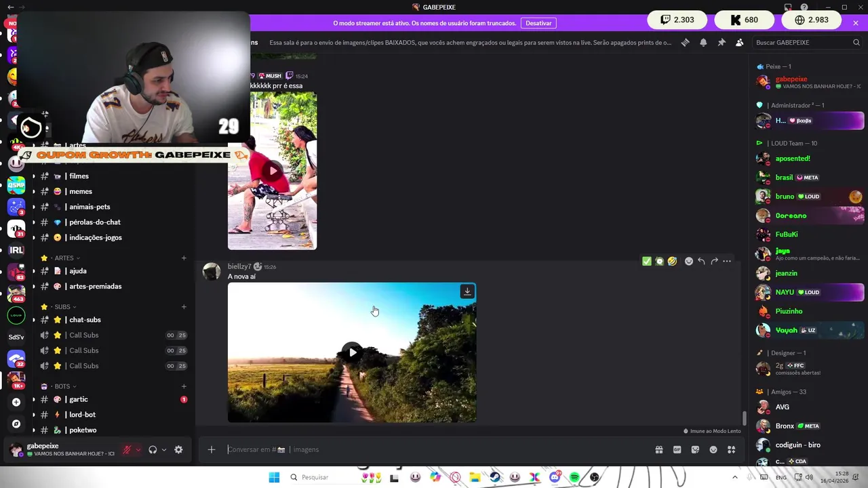Collapse the ARTES category
868x488 pixels.
(x=64, y=258)
